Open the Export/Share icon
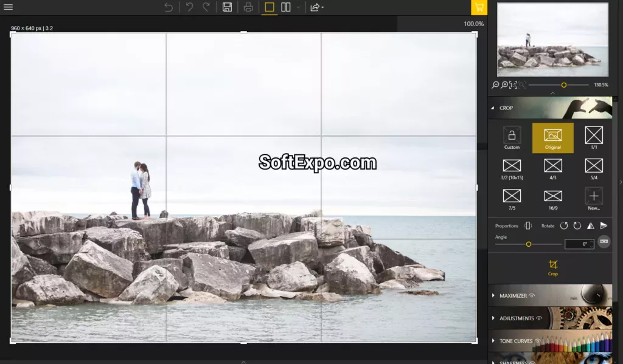Screen dimensions: 623x364 point(315,7)
